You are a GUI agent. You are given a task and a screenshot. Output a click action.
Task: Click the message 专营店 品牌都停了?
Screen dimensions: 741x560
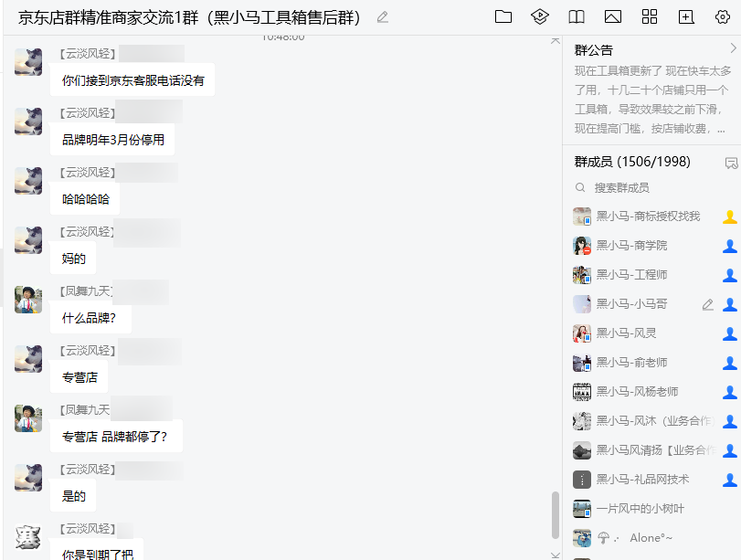(x=116, y=437)
